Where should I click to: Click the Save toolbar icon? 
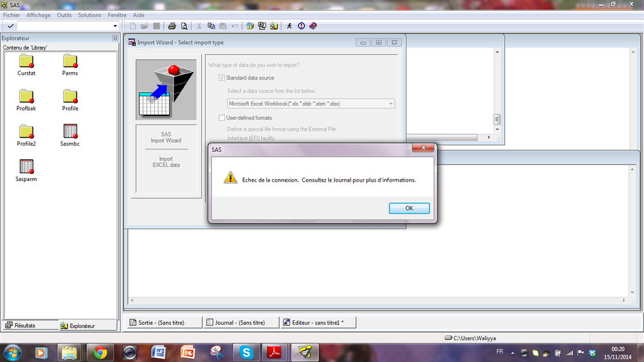click(157, 26)
